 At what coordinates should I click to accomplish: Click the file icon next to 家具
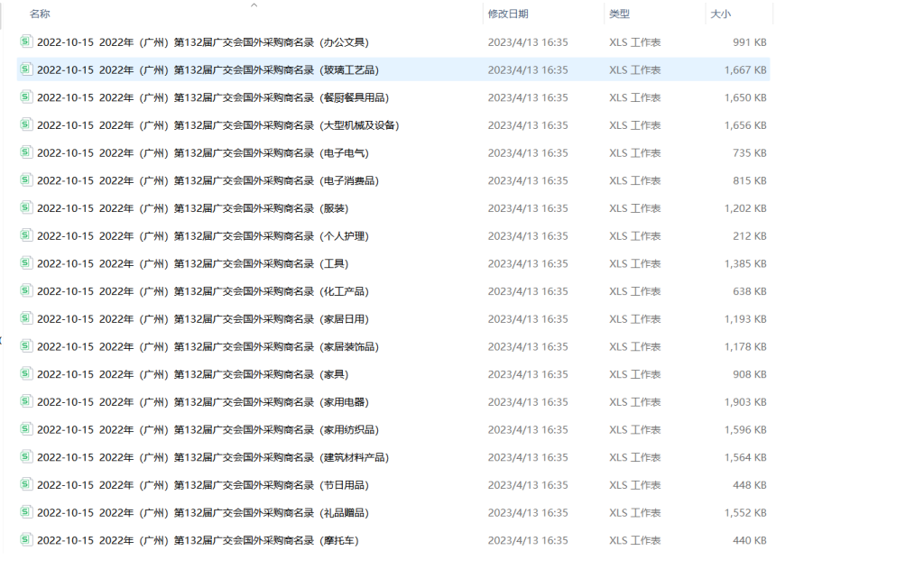pos(26,373)
